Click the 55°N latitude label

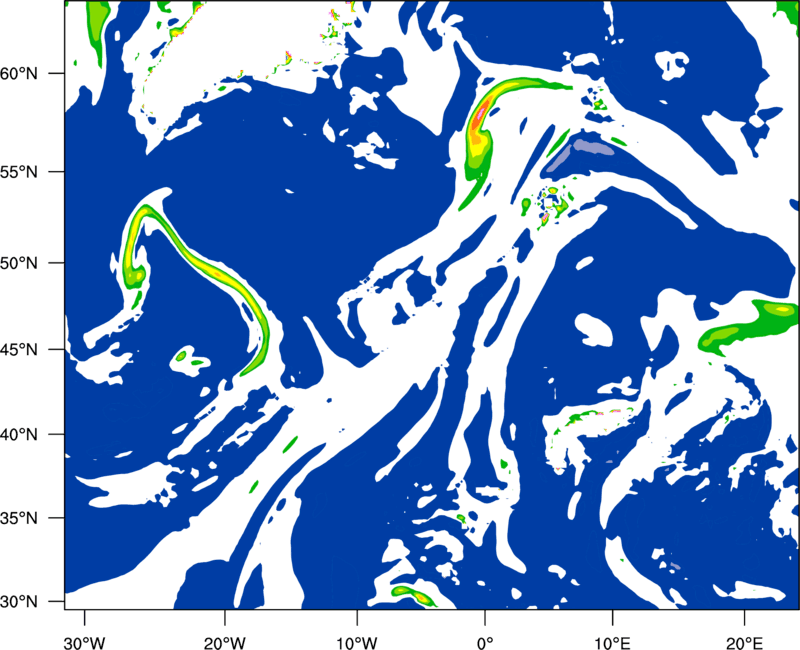tap(19, 171)
